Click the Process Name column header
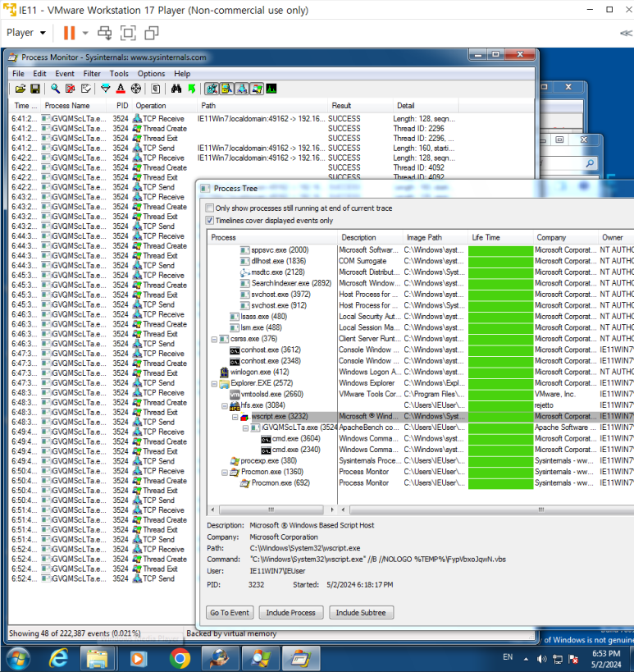 click(74, 106)
